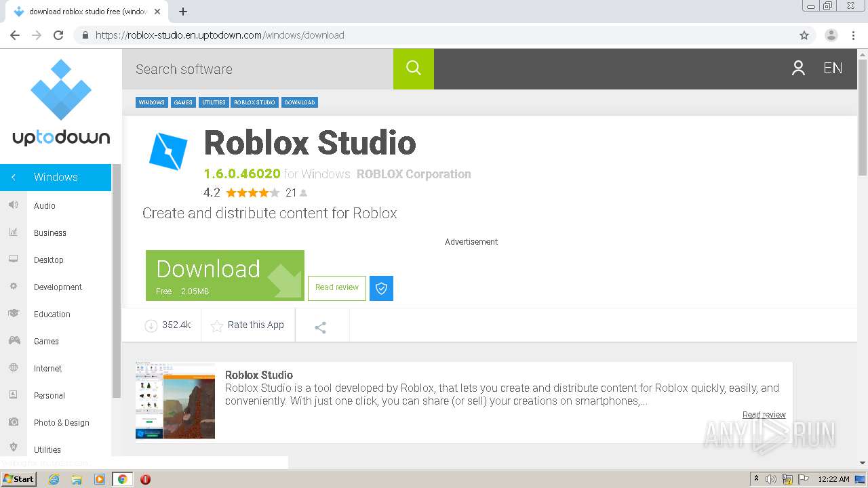Open a new Chrome tab

[183, 12]
